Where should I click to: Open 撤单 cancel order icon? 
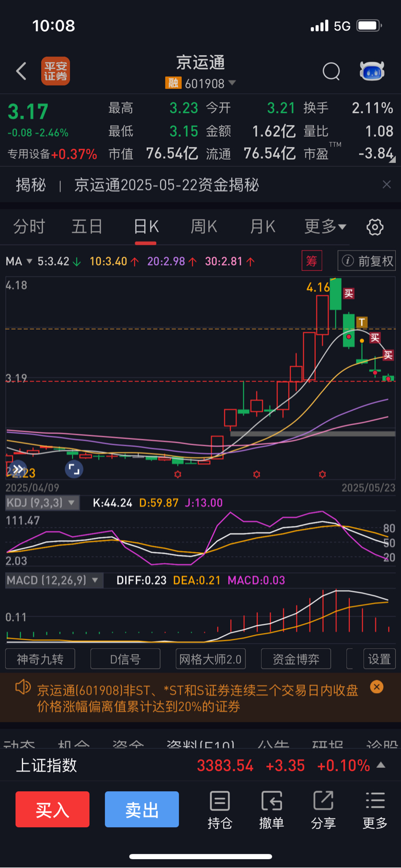(272, 810)
